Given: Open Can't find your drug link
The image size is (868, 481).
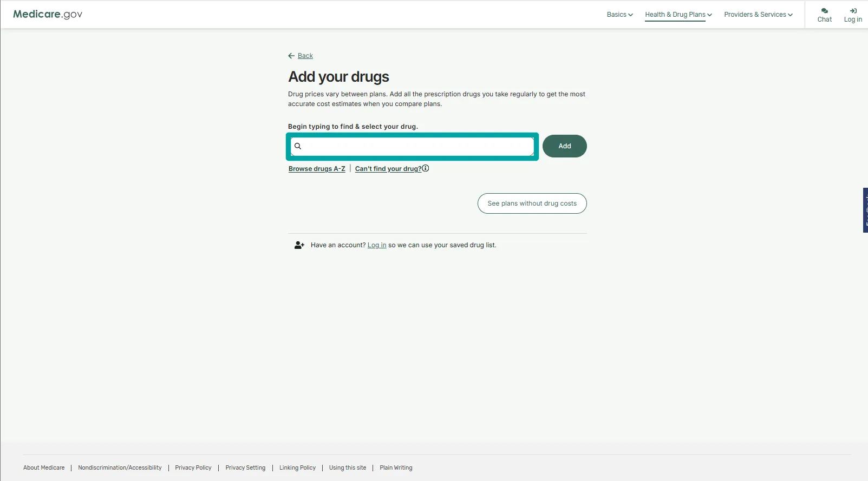Looking at the screenshot, I should point(388,169).
